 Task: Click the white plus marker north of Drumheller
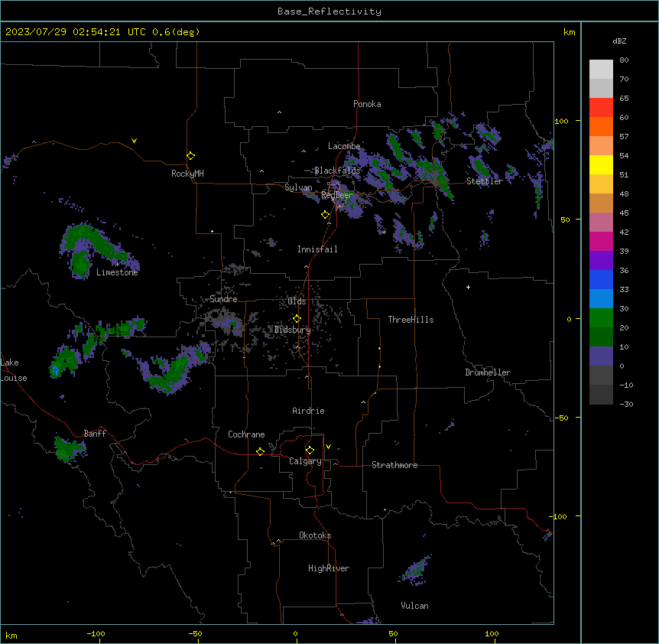[x=468, y=287]
